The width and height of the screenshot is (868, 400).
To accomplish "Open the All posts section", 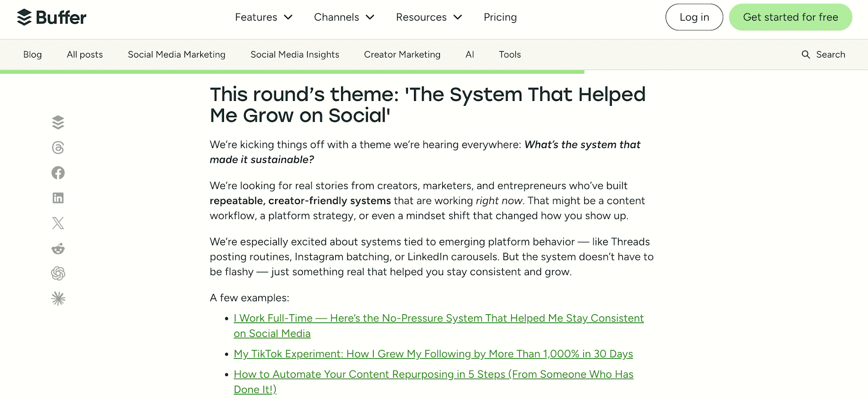I will click(85, 54).
